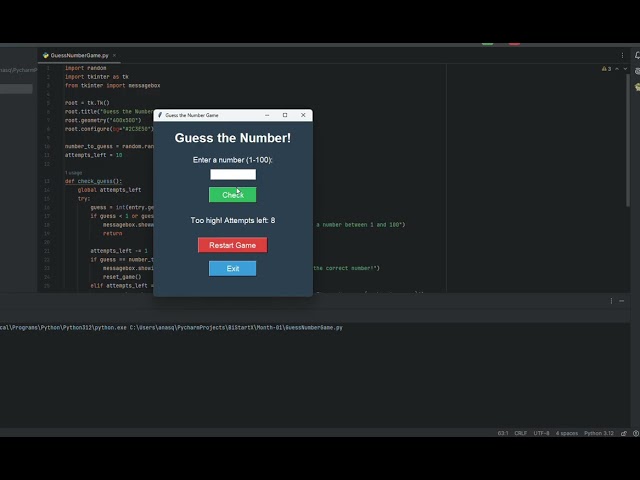Click the red Restart Game button
The height and width of the screenshot is (480, 640).
tap(233, 245)
